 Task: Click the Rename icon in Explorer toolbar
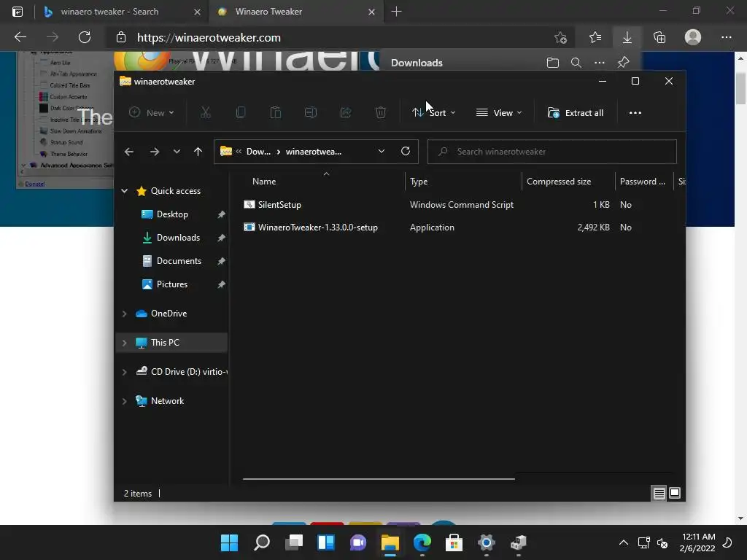(x=311, y=113)
